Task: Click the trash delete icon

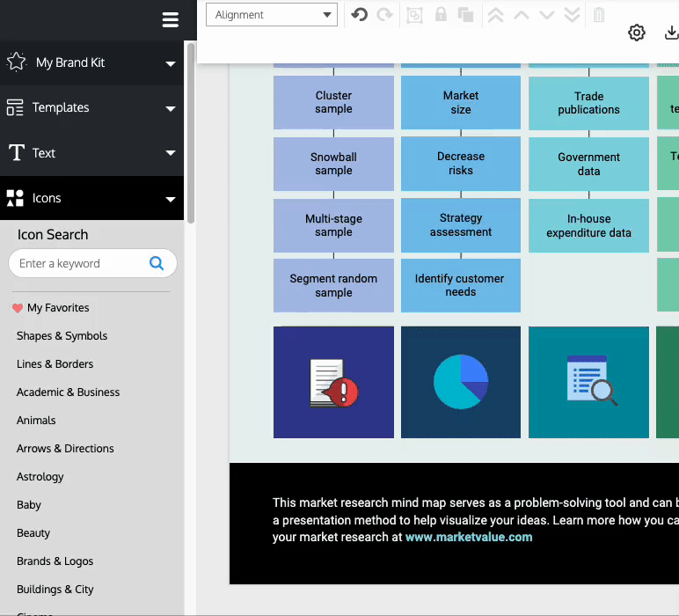Action: (x=599, y=15)
